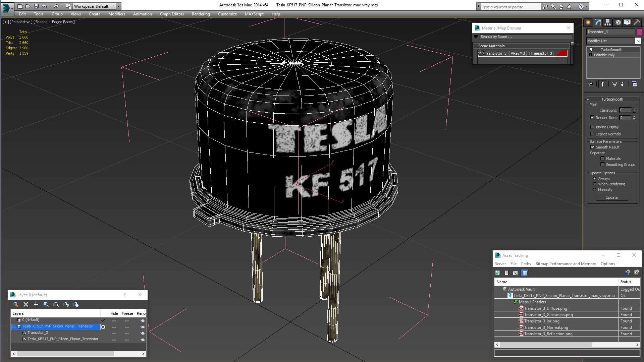Click Status column header in Asset Tracking
The image size is (644, 362).
(x=629, y=282)
